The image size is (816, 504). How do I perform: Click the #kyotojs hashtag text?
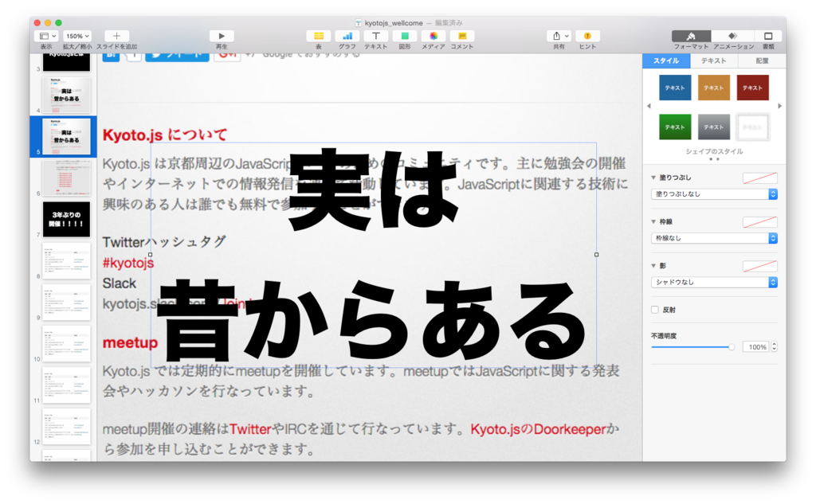(x=128, y=264)
